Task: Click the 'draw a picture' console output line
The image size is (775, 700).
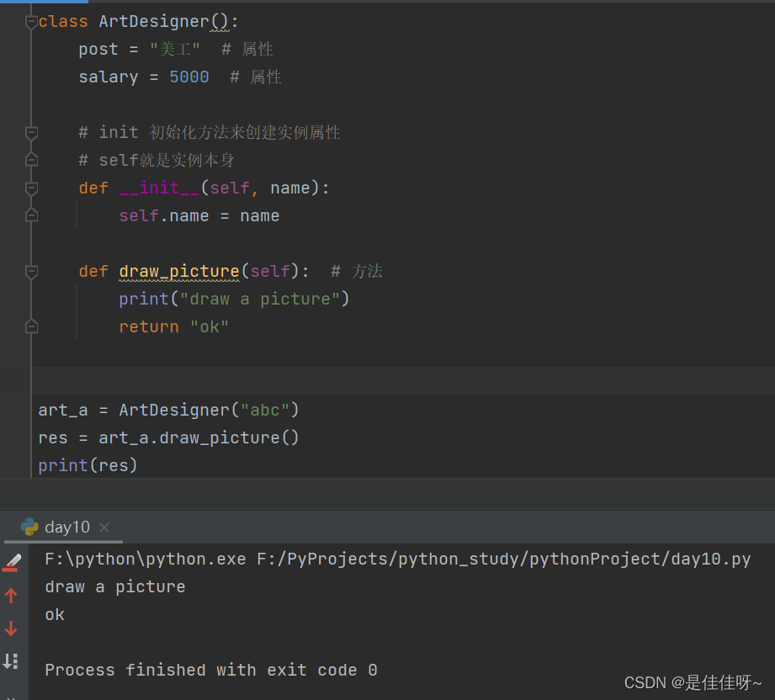Action: point(115,586)
